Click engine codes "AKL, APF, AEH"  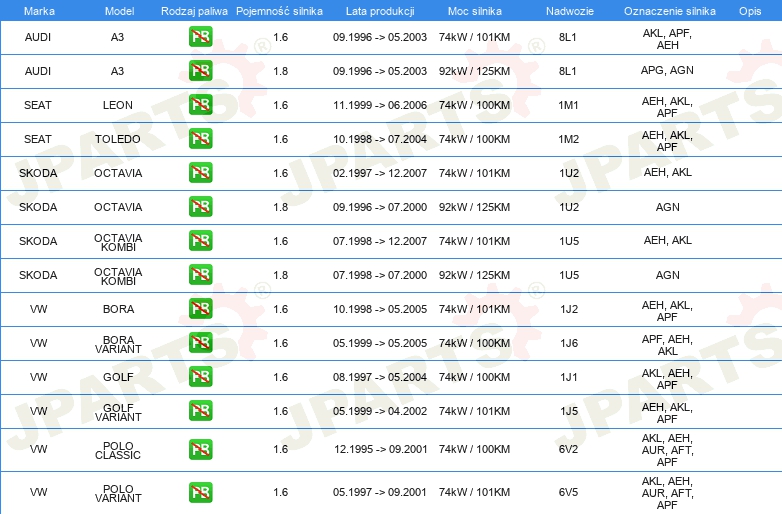(667, 39)
